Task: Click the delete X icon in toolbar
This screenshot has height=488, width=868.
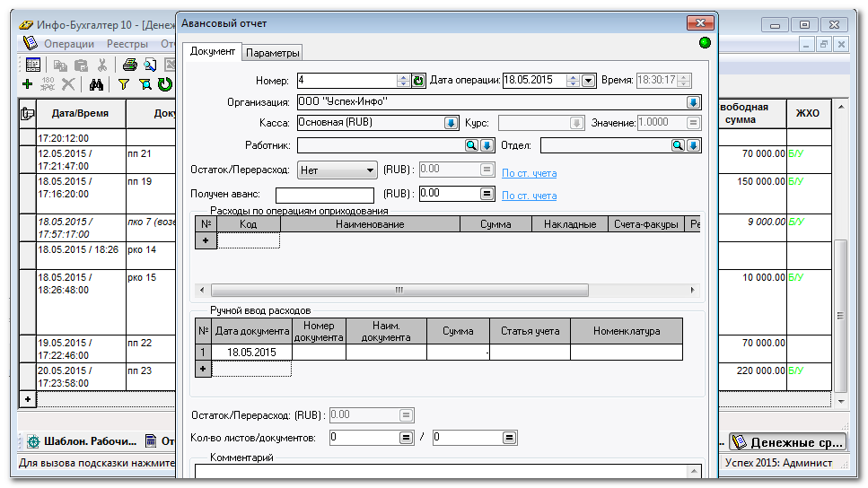Action: pos(68,84)
